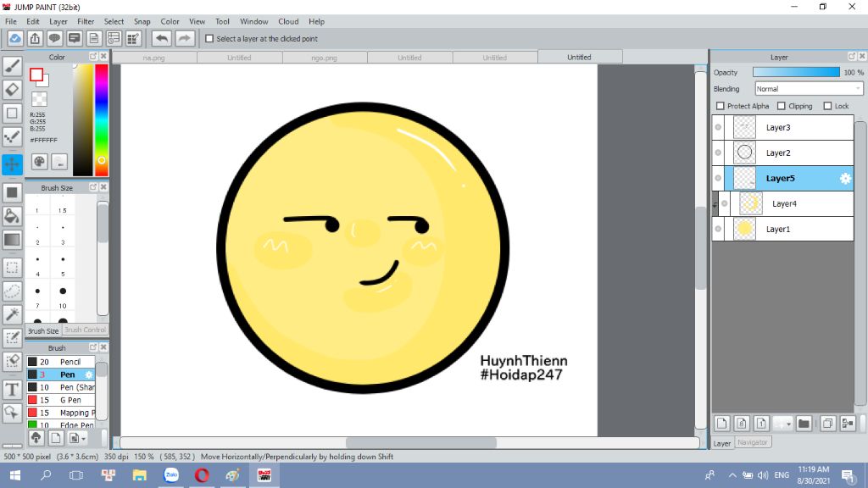Image resolution: width=868 pixels, height=488 pixels.
Task: Click the comment box icon in top toolbar
Action: pos(75,39)
